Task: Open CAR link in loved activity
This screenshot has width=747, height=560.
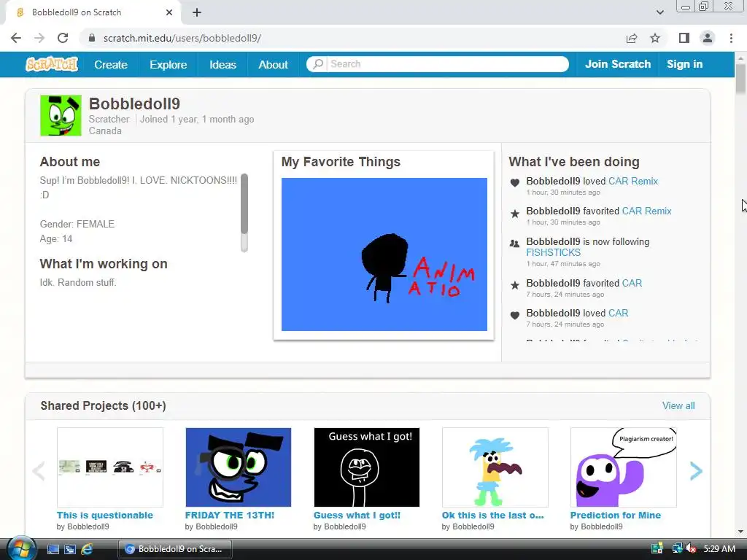Action: click(x=618, y=313)
